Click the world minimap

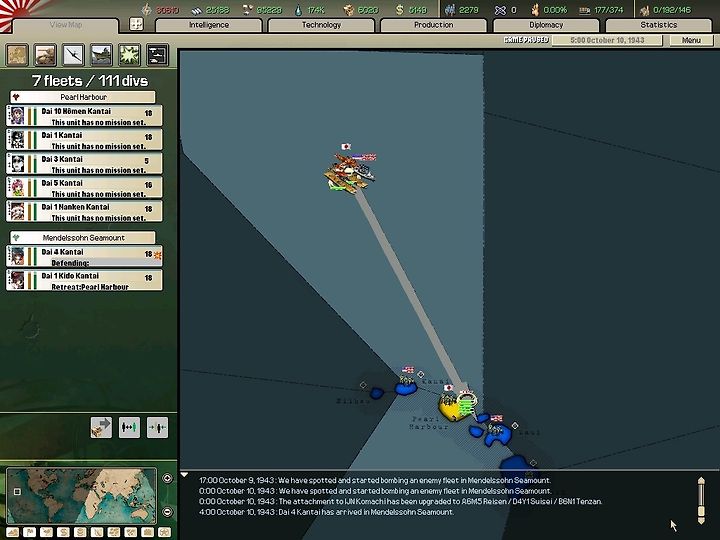[82, 496]
